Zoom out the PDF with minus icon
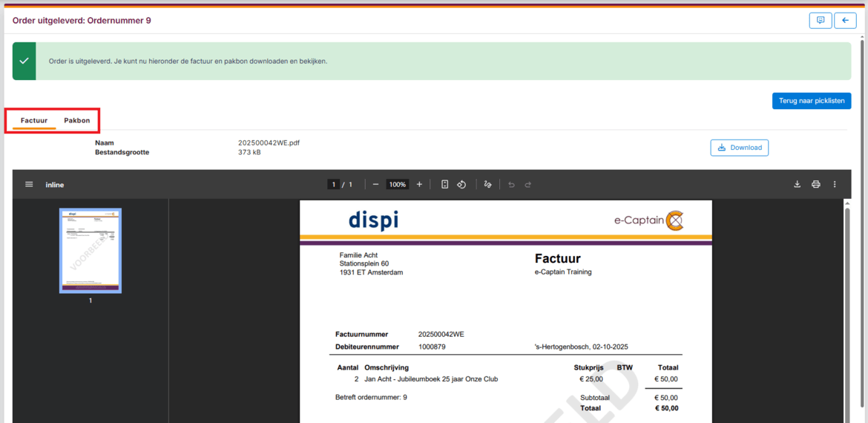Viewport: 868px width, 423px height. pyautogui.click(x=376, y=185)
